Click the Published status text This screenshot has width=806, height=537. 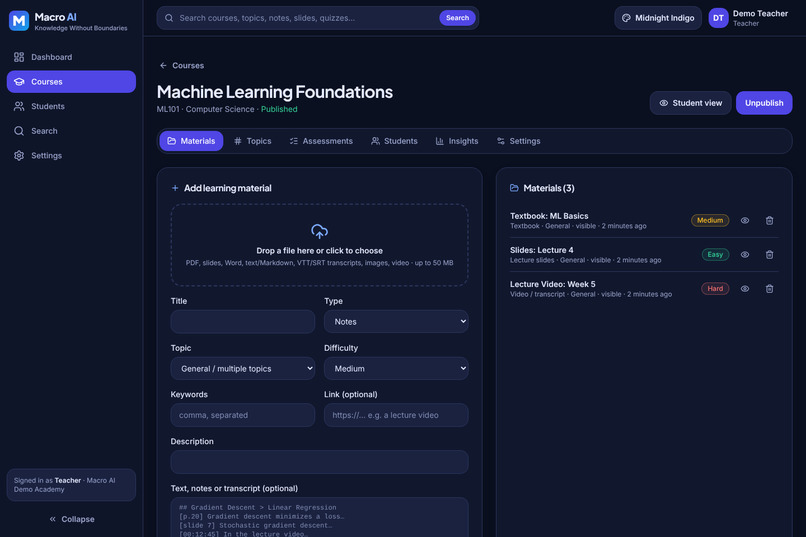(x=279, y=109)
